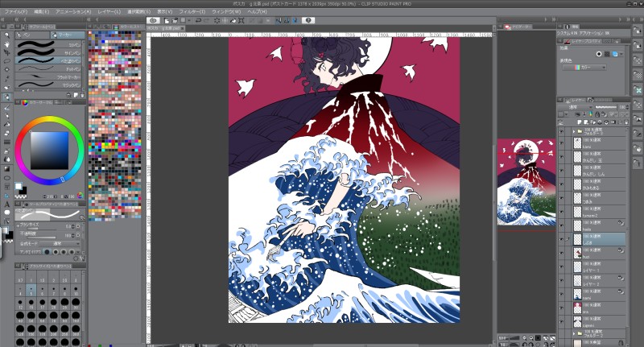
Task: Switch to the マーカー sub tool tab
Action: click(66, 35)
